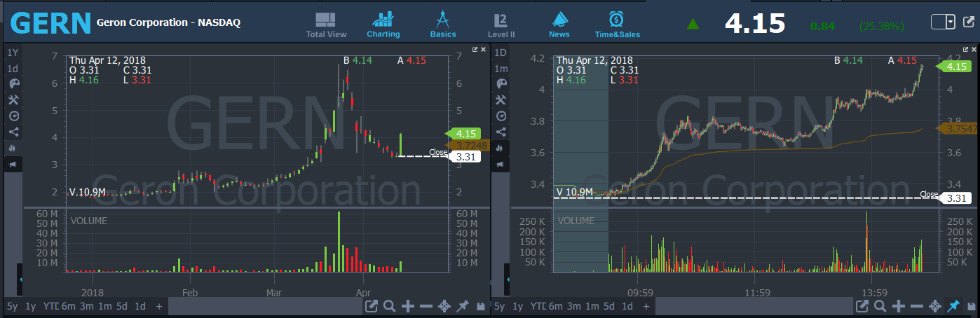Screen dimensions: 980x318
Task: Select 6m timeframe on left chart
Action: click(68, 306)
